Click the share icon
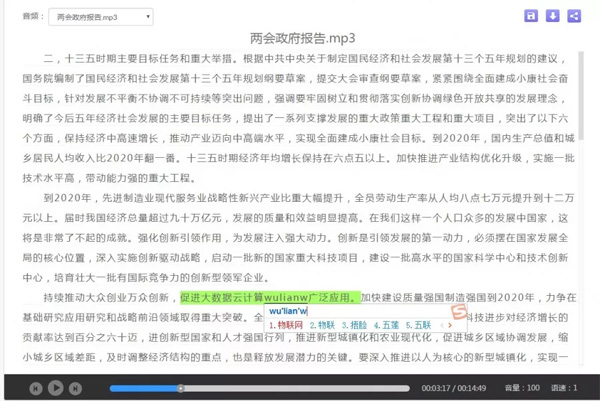The width and height of the screenshot is (600, 401). coord(574,16)
